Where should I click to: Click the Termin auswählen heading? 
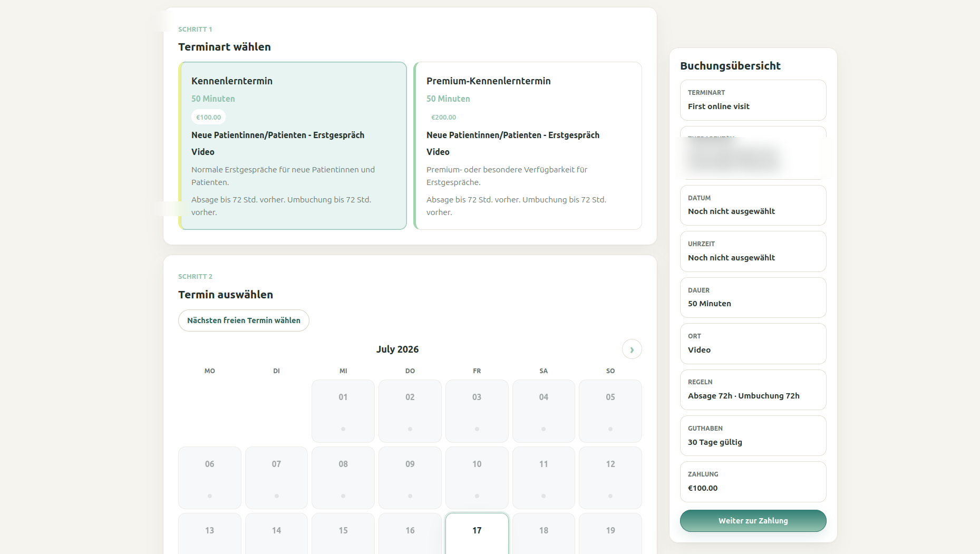(x=226, y=295)
